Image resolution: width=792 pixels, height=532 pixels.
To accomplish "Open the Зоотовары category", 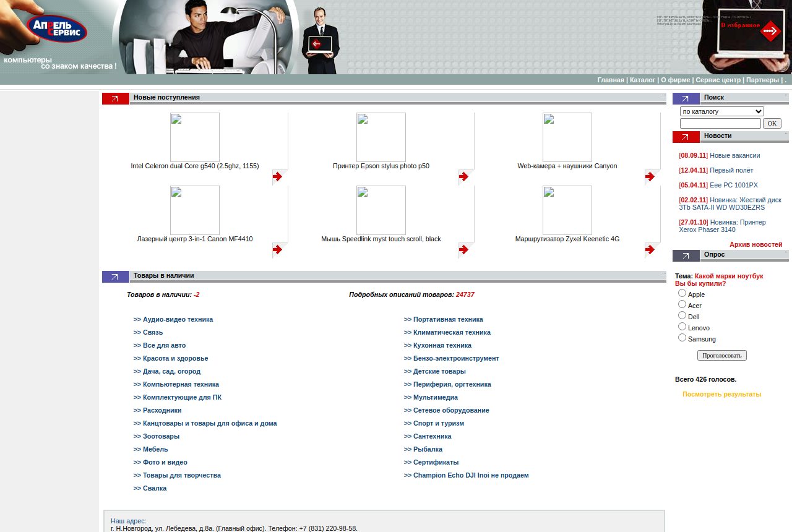I will (157, 436).
